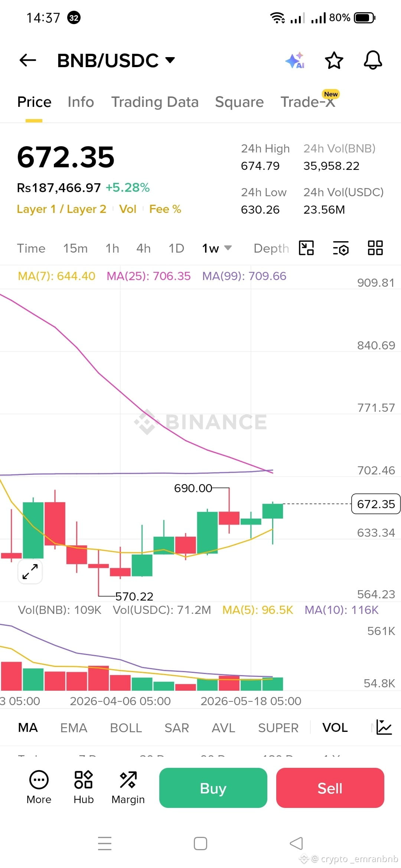Switch to the Info tab
This screenshot has height=868, width=401.
pyautogui.click(x=81, y=102)
